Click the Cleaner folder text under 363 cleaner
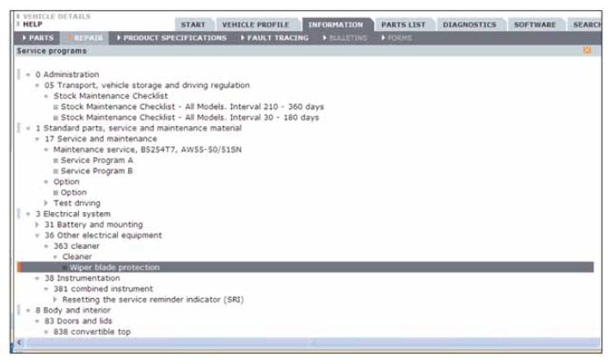612x364 pixels. pos(76,257)
